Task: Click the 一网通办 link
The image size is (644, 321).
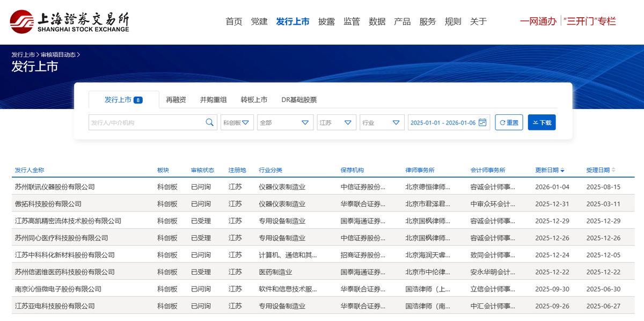Action: tap(538, 21)
